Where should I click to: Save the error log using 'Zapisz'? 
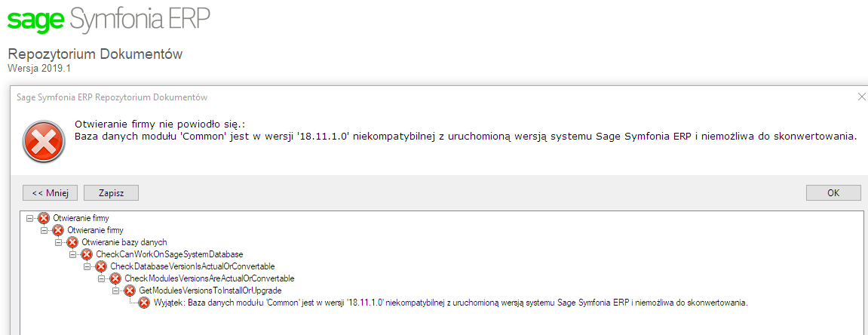click(111, 192)
